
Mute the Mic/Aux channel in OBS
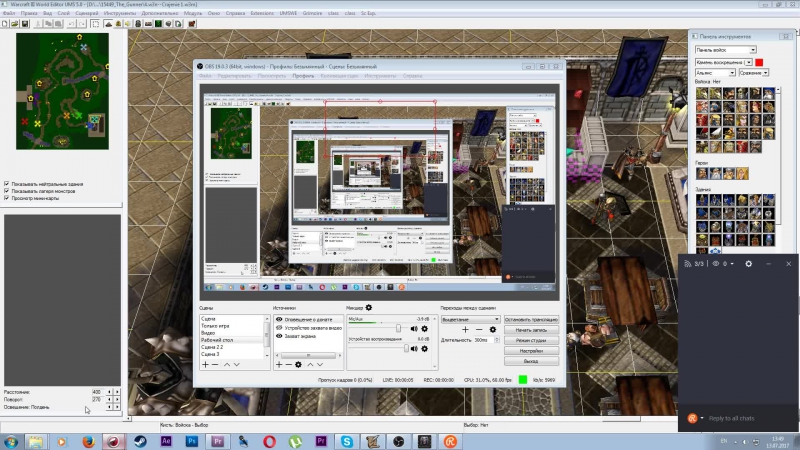[414, 329]
